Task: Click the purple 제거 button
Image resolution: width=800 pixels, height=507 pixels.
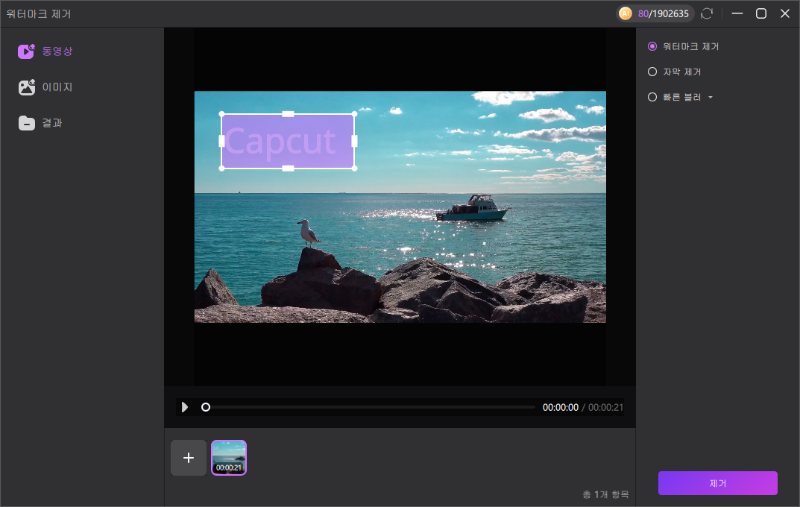Action: coord(717,483)
